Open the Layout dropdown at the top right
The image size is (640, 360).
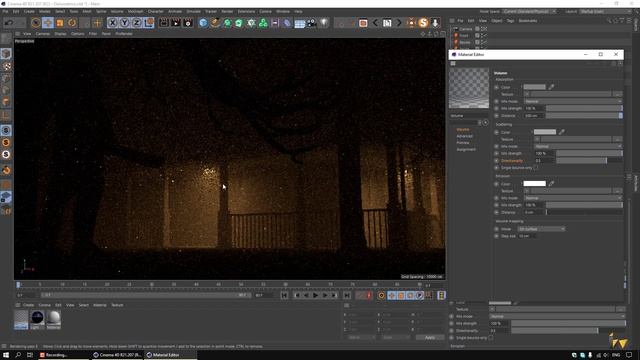coord(606,11)
